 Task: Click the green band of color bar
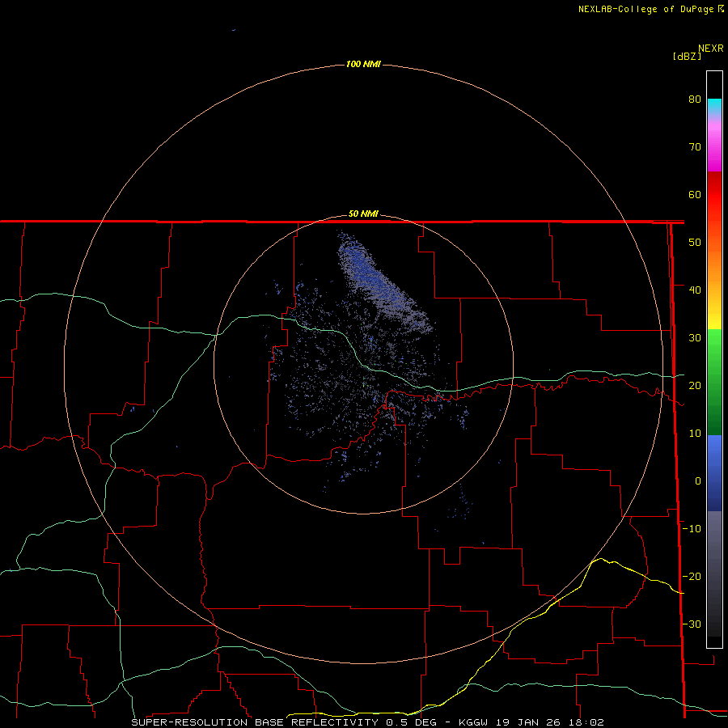pyautogui.click(x=714, y=382)
